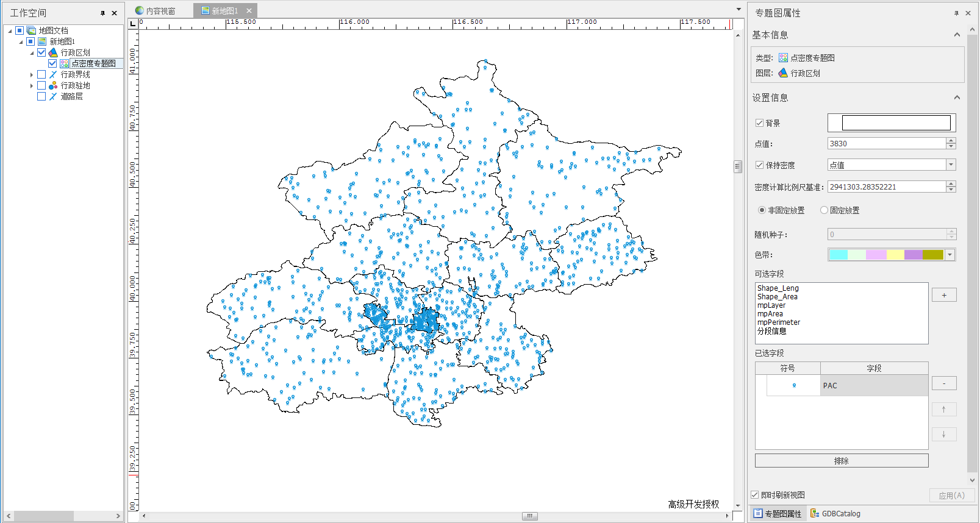The height and width of the screenshot is (523, 980).
Task: Click the 道路层 layer icon
Action: (x=53, y=96)
